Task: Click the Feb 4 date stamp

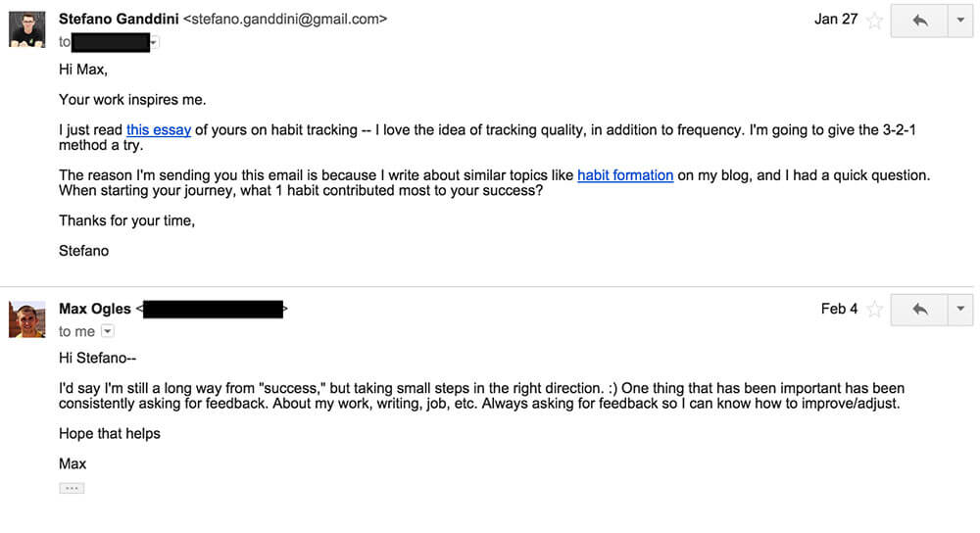Action: click(x=840, y=309)
